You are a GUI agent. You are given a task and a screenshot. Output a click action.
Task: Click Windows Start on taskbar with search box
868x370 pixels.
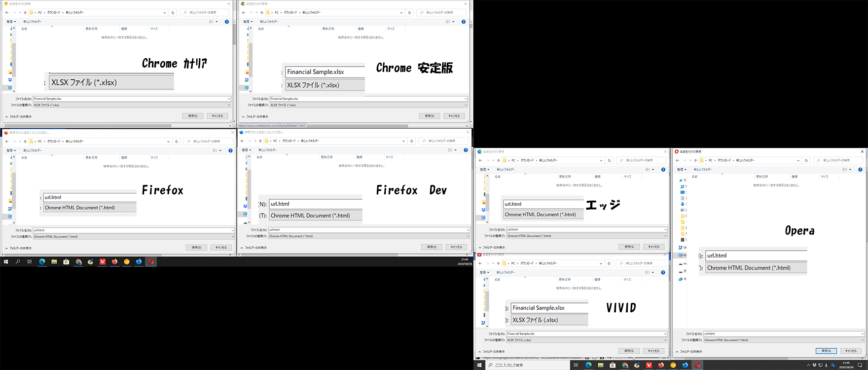pyautogui.click(x=479, y=365)
